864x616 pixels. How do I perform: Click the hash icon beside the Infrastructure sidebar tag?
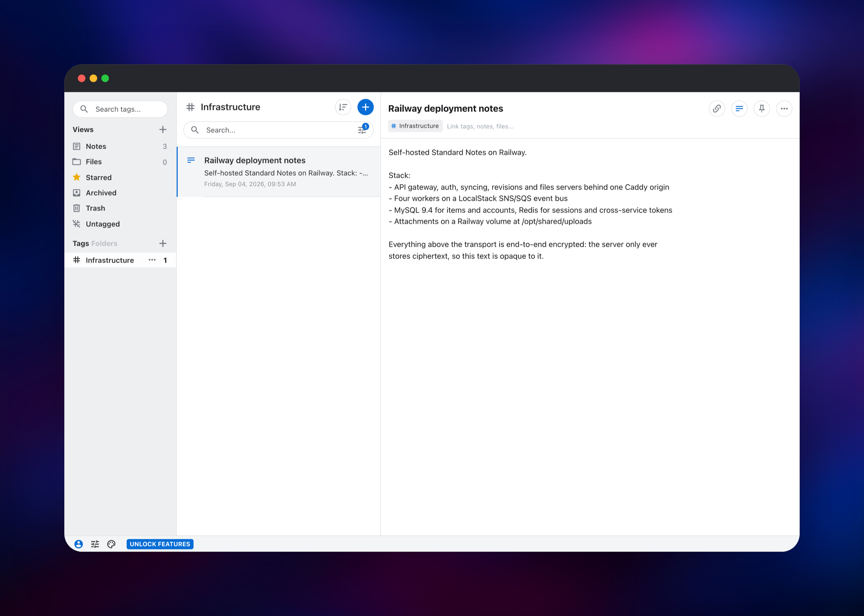click(77, 260)
